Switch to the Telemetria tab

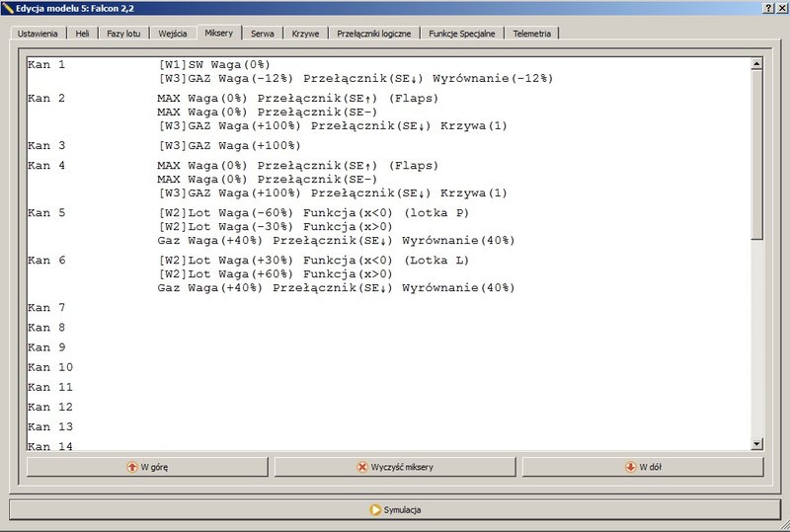[x=531, y=34]
